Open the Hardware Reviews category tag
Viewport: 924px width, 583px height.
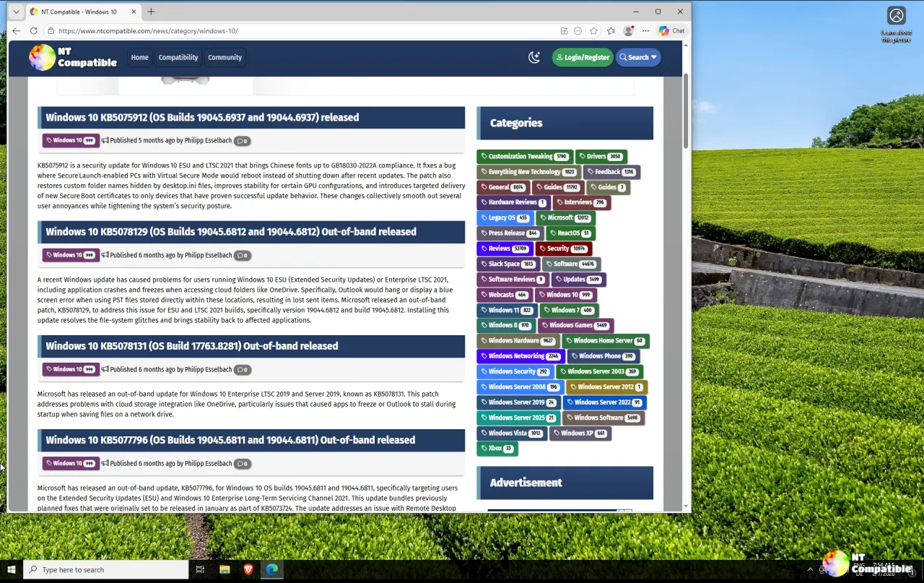click(513, 202)
